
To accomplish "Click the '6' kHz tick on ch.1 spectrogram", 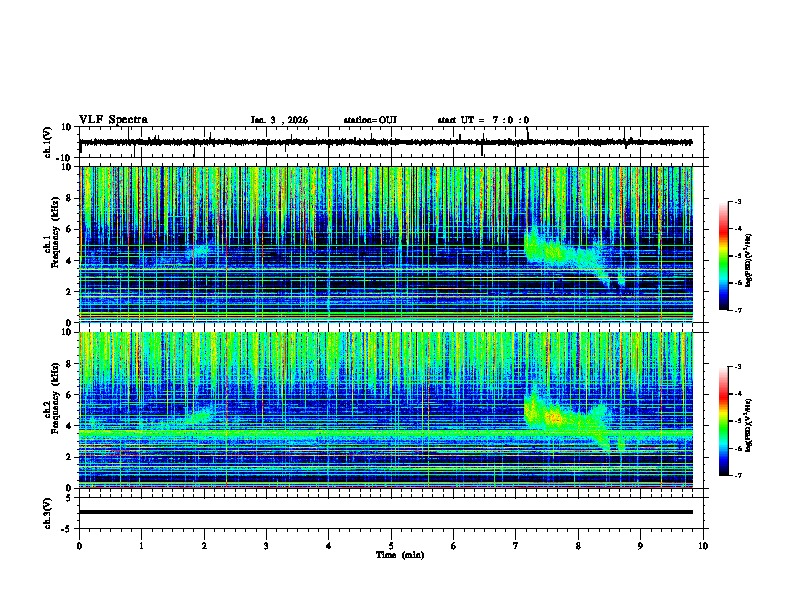I will (x=69, y=230).
